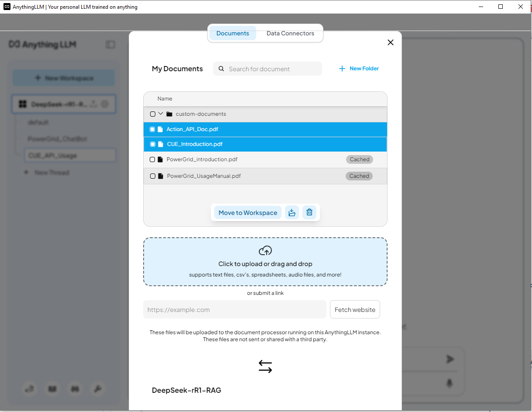Image resolution: width=532 pixels, height=412 pixels.
Task: Click the file icon beside PowerGrid_introduction.pdf
Action: 160,159
